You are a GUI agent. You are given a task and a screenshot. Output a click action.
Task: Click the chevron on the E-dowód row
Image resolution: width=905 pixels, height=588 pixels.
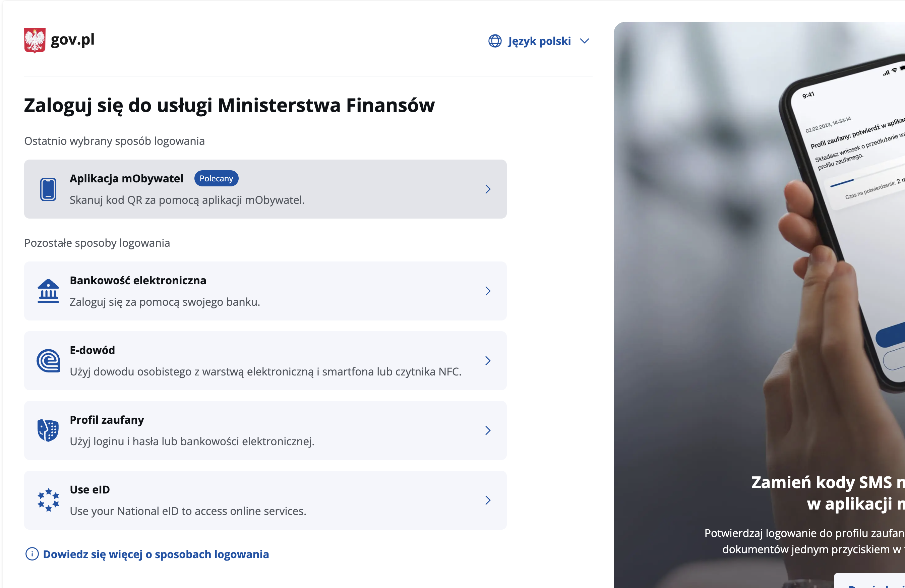[488, 361]
